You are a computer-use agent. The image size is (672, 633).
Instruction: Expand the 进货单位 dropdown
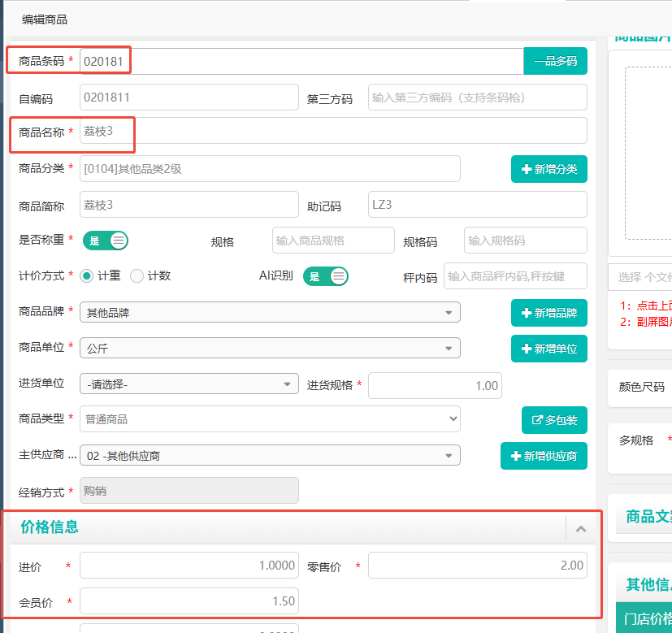[x=189, y=384]
